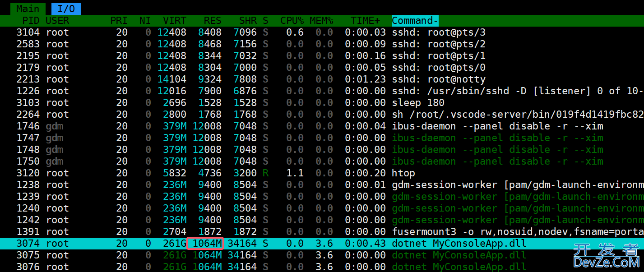
Task: Click the 34164 SHR value for PID 3074
Action: [x=242, y=244]
